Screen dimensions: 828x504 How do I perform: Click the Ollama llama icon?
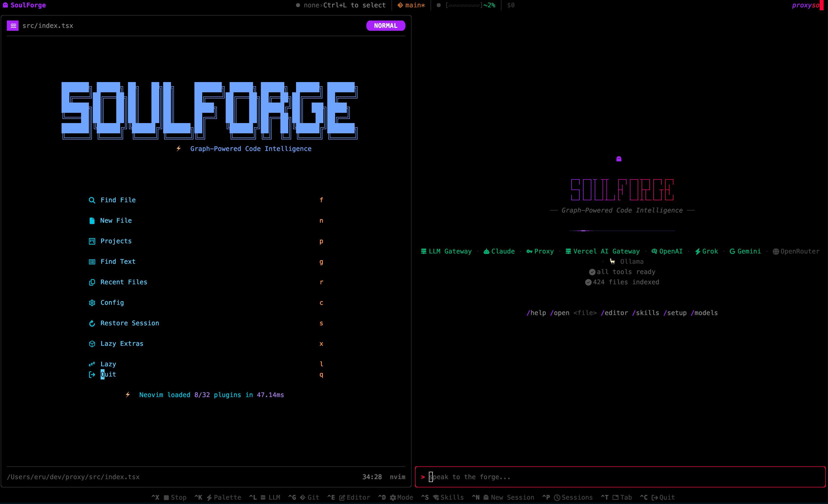[612, 261]
